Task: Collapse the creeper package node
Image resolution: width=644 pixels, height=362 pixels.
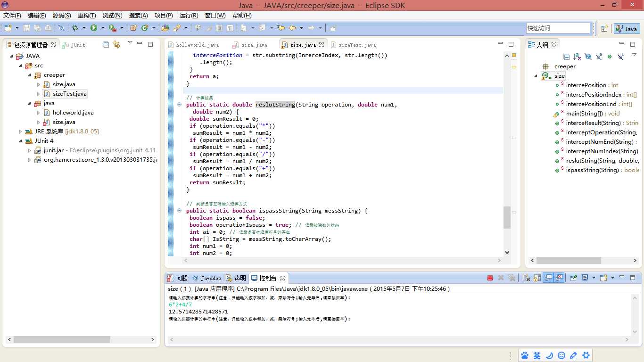Action: pos(29,75)
